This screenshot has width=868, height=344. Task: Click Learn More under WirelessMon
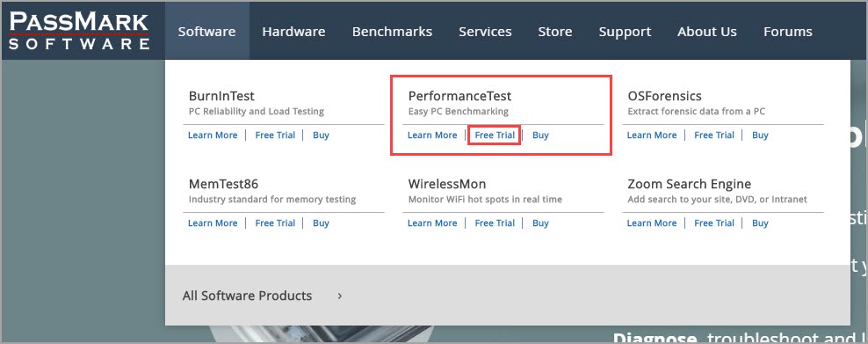coord(432,223)
